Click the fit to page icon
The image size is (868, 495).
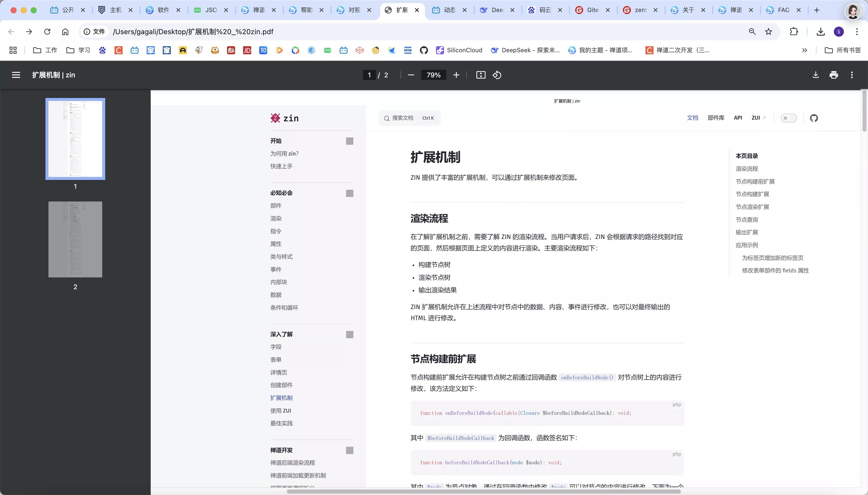pos(481,75)
